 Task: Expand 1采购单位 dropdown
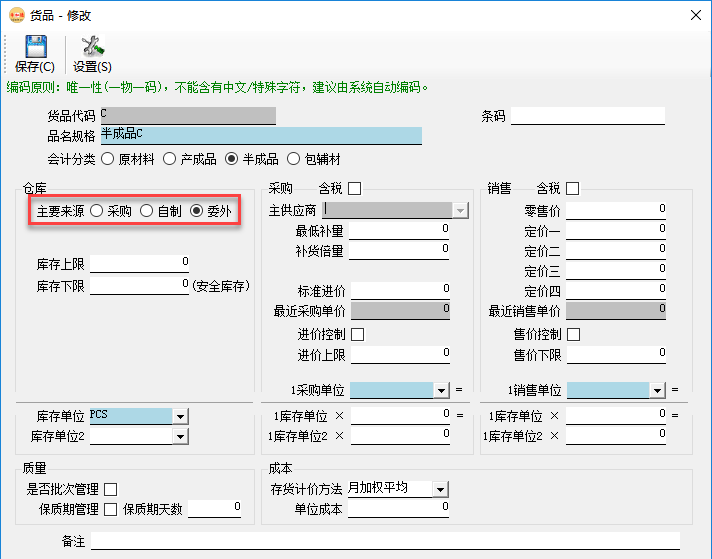point(441,391)
